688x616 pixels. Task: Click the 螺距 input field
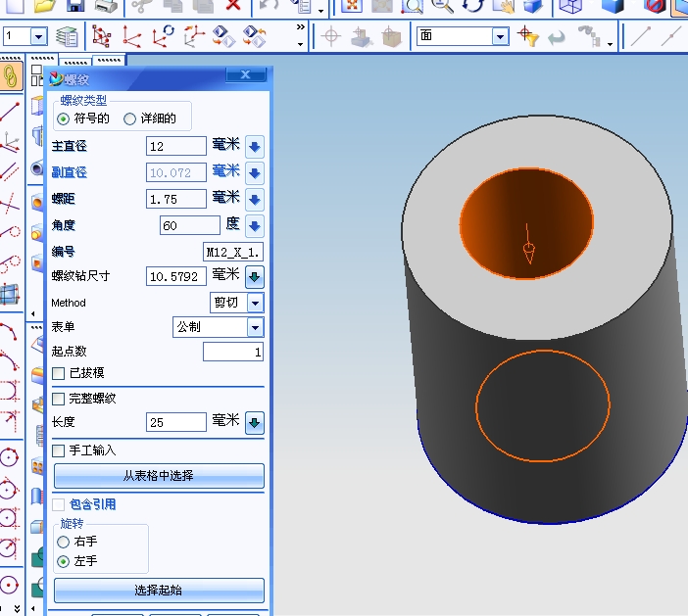pyautogui.click(x=176, y=199)
